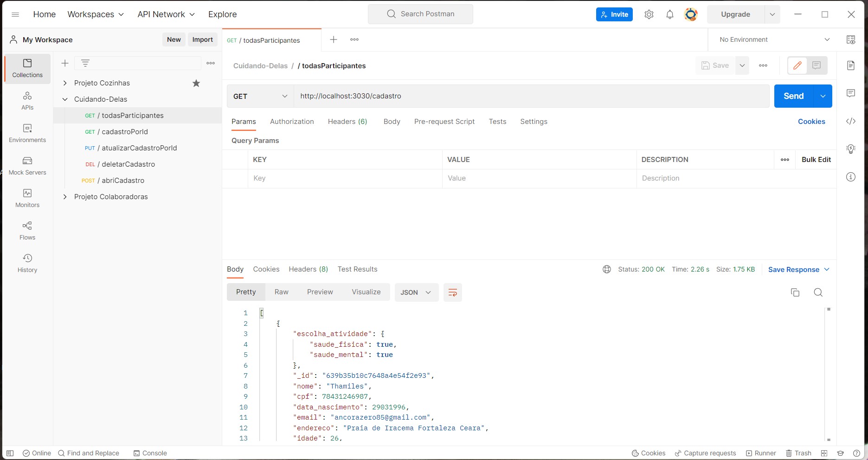Copy the response body
The height and width of the screenshot is (460, 868).
795,292
